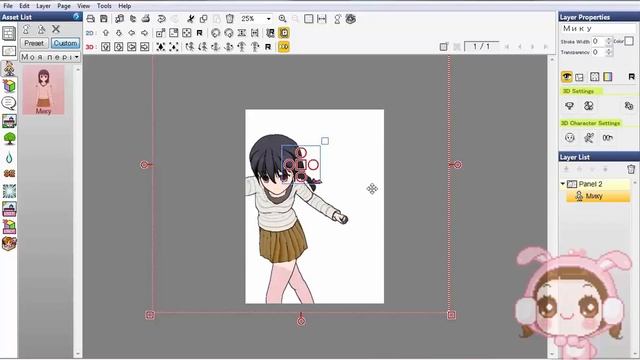
Task: Open the View menu
Action: click(84, 6)
